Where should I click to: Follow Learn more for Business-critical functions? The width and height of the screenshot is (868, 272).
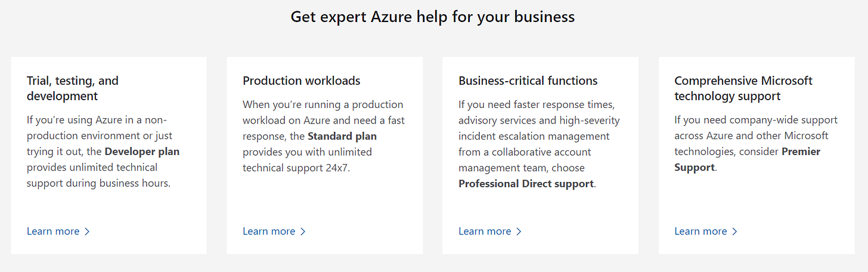tap(485, 231)
